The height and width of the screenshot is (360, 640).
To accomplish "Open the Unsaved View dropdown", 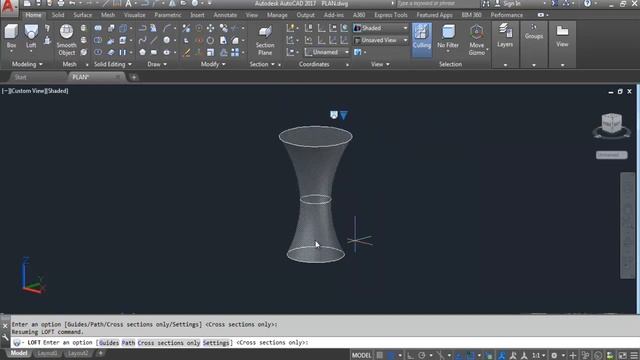I will coord(380,40).
